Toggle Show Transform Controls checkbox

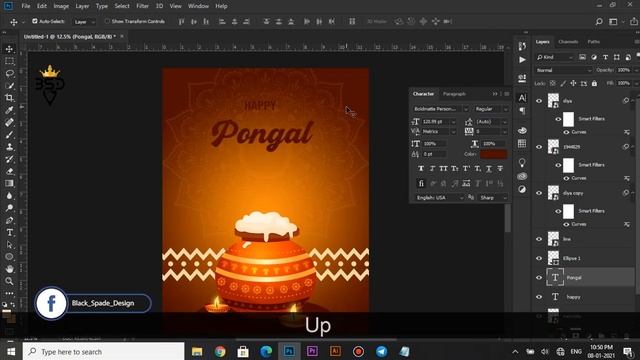[107, 21]
